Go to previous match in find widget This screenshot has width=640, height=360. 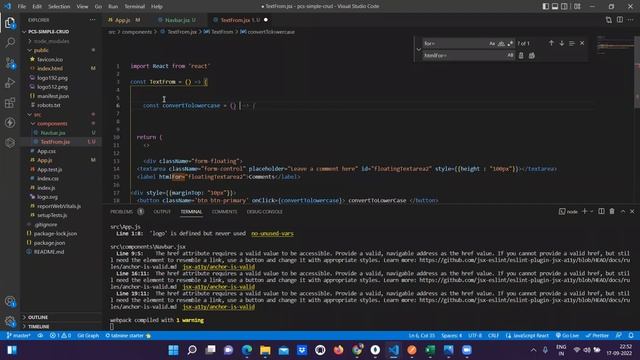point(551,43)
